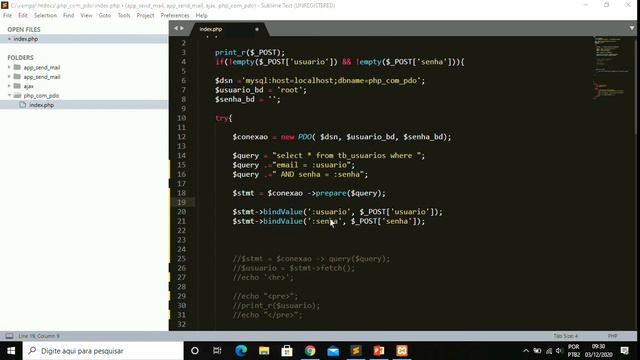Open the Tools menu
Viewport: 640px width, 360px height.
coord(124,16)
